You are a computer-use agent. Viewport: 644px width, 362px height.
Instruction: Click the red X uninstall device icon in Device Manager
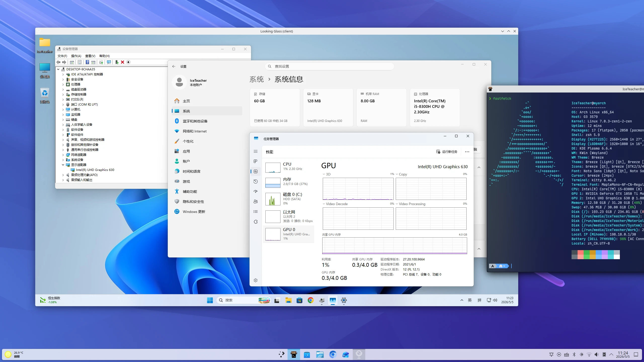[x=123, y=62]
